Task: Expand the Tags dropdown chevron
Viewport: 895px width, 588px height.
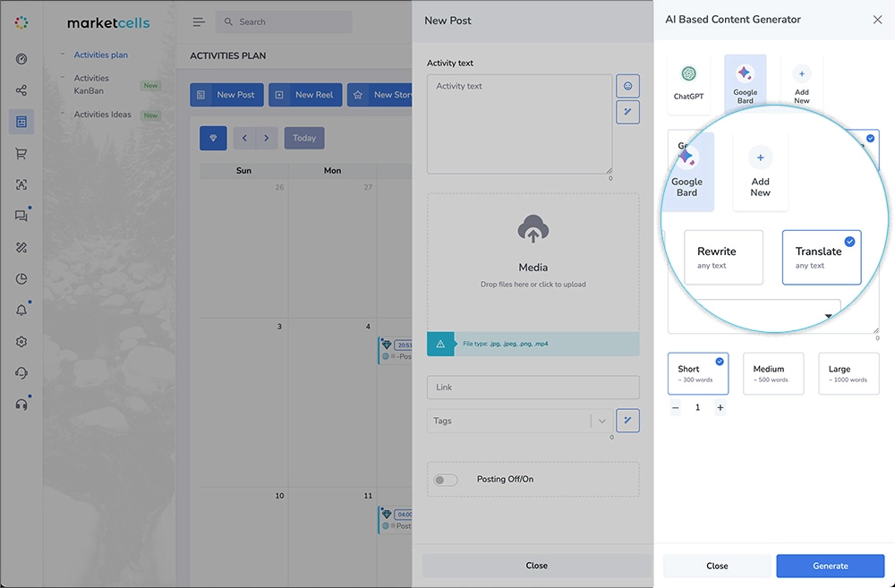Action: tap(601, 421)
